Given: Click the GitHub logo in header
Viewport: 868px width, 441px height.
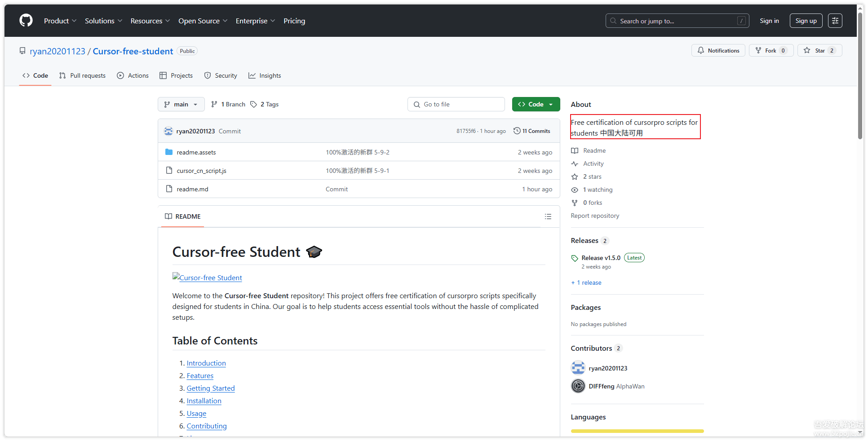Looking at the screenshot, I should [26, 21].
